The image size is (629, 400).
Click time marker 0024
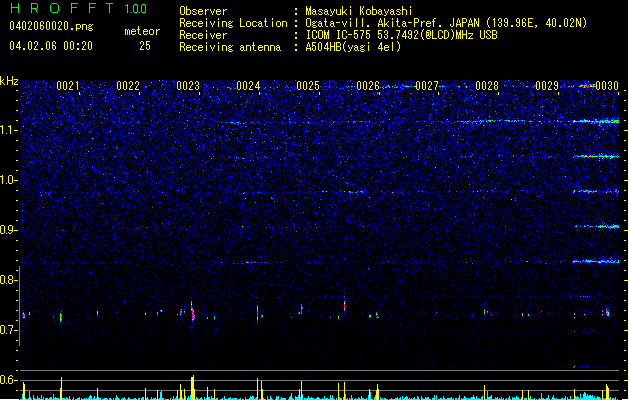pyautogui.click(x=248, y=86)
